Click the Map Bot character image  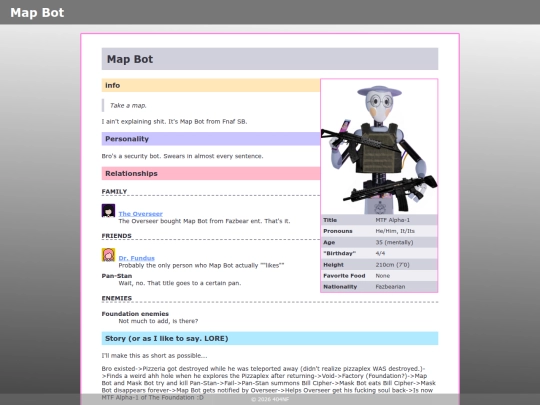(x=379, y=147)
